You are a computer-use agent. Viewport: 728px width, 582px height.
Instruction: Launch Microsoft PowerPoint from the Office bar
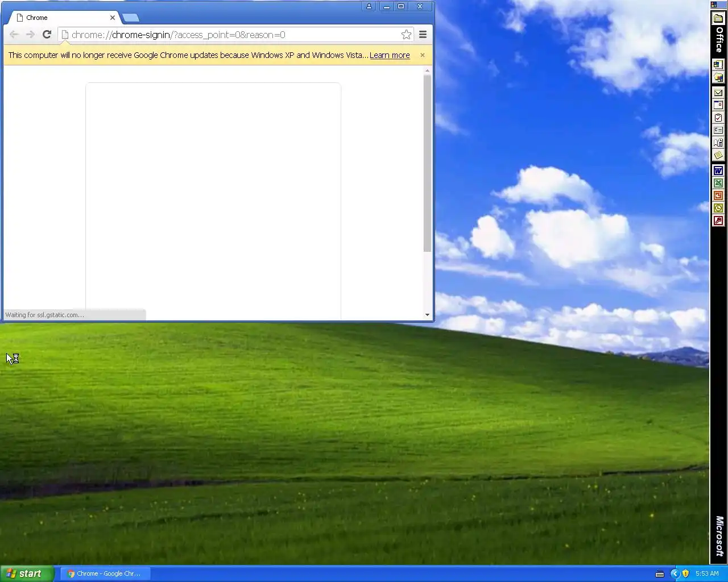(718, 196)
